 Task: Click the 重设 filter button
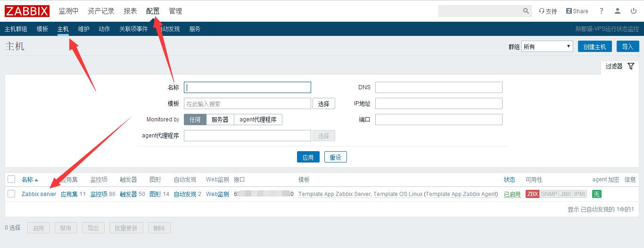[335, 157]
